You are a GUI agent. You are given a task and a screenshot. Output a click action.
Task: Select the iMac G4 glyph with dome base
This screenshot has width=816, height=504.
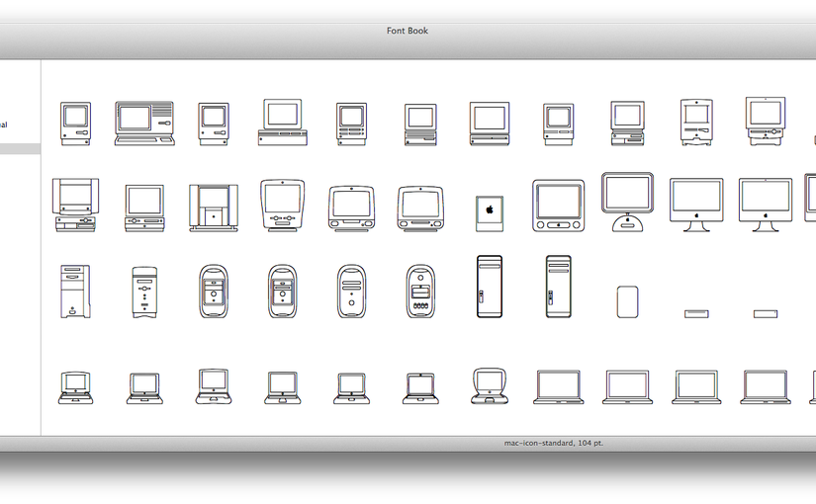pos(627,202)
